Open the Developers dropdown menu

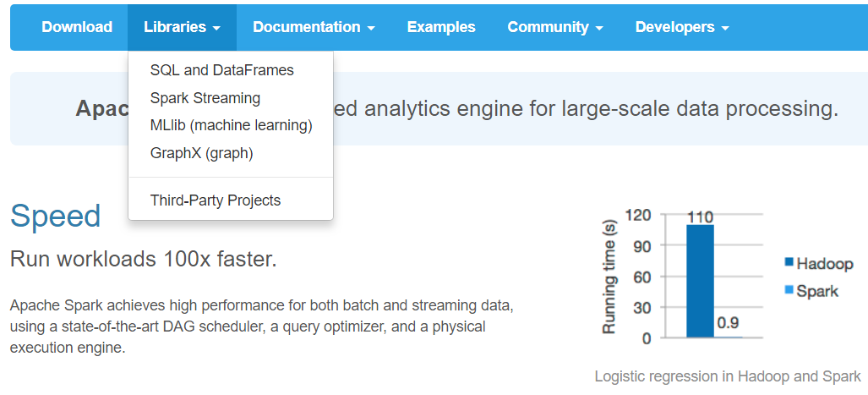682,27
